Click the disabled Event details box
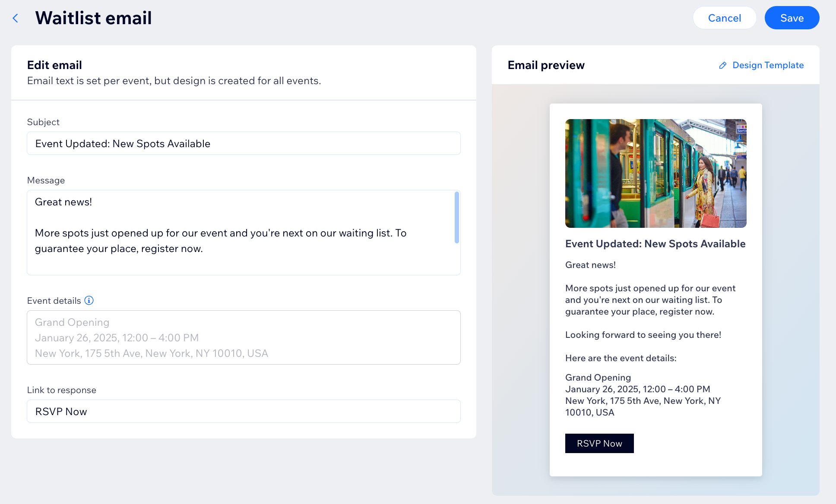Viewport: 836px width, 504px height. 244,337
